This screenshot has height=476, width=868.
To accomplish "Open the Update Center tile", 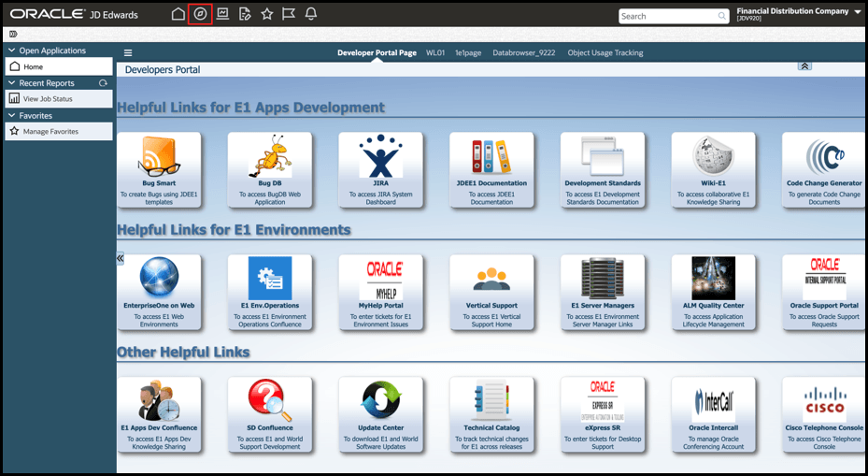I will [x=381, y=415].
